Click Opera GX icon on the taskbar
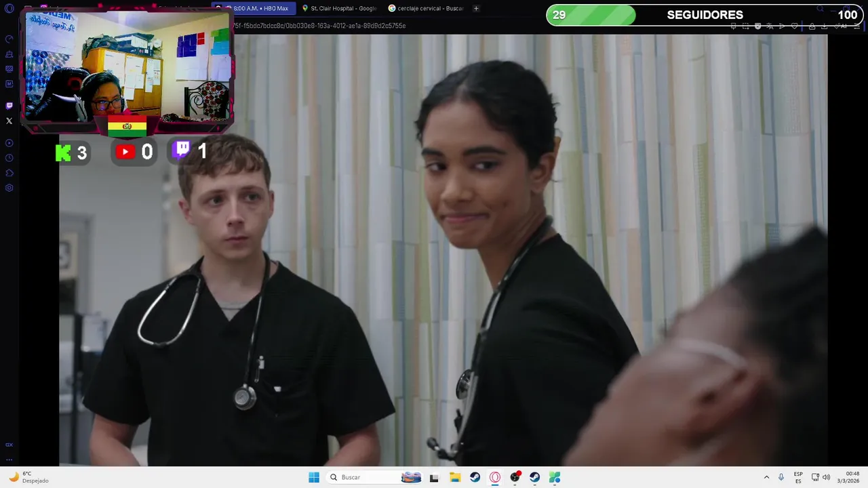The image size is (868, 488). [495, 477]
